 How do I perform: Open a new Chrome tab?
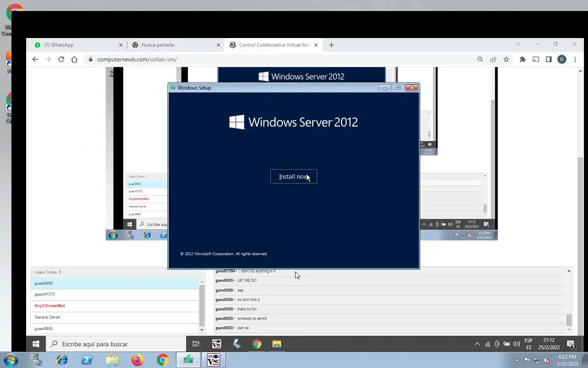(x=332, y=45)
